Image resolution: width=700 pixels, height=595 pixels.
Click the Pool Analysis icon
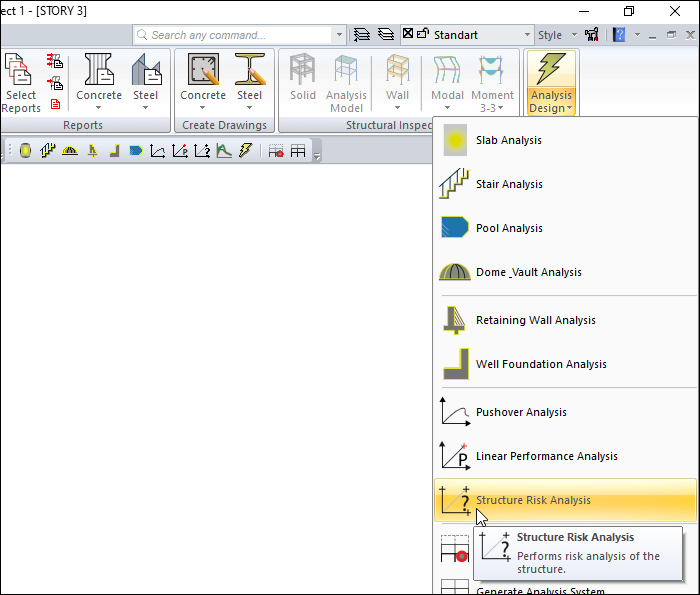(455, 228)
